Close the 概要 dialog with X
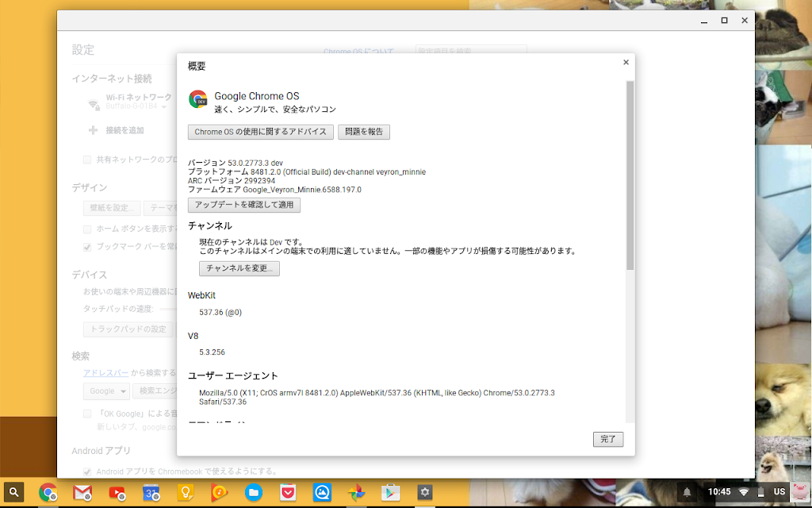The width and height of the screenshot is (812, 508). click(x=626, y=62)
